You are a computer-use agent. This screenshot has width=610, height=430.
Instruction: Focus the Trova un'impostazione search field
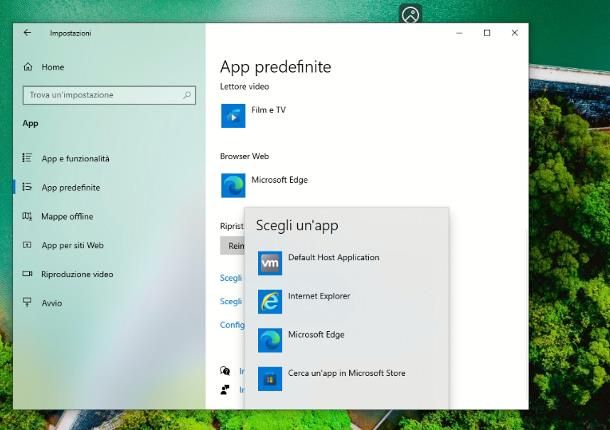click(x=109, y=95)
